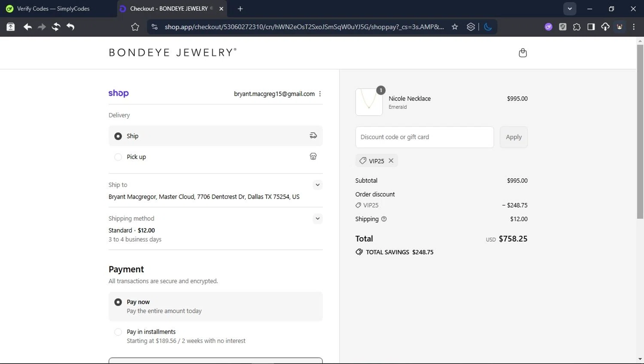This screenshot has width=644, height=364.
Task: Select the Pick up delivery option
Action: point(216,157)
